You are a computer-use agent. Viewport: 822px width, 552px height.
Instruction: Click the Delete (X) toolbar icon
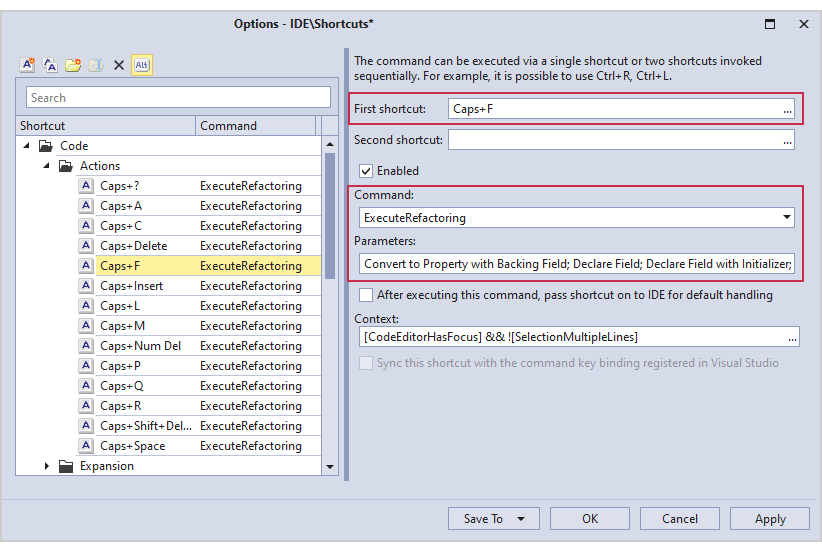tap(118, 65)
